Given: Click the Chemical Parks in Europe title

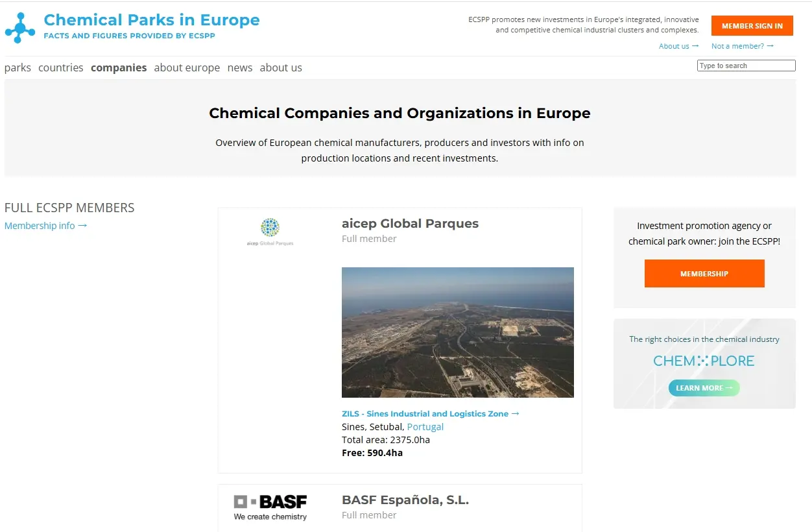Looking at the screenshot, I should [x=152, y=20].
